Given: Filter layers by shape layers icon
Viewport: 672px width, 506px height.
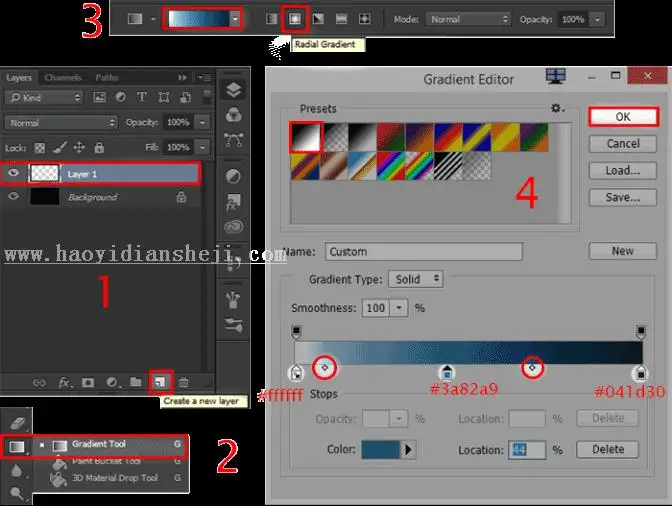Looking at the screenshot, I should tap(164, 98).
